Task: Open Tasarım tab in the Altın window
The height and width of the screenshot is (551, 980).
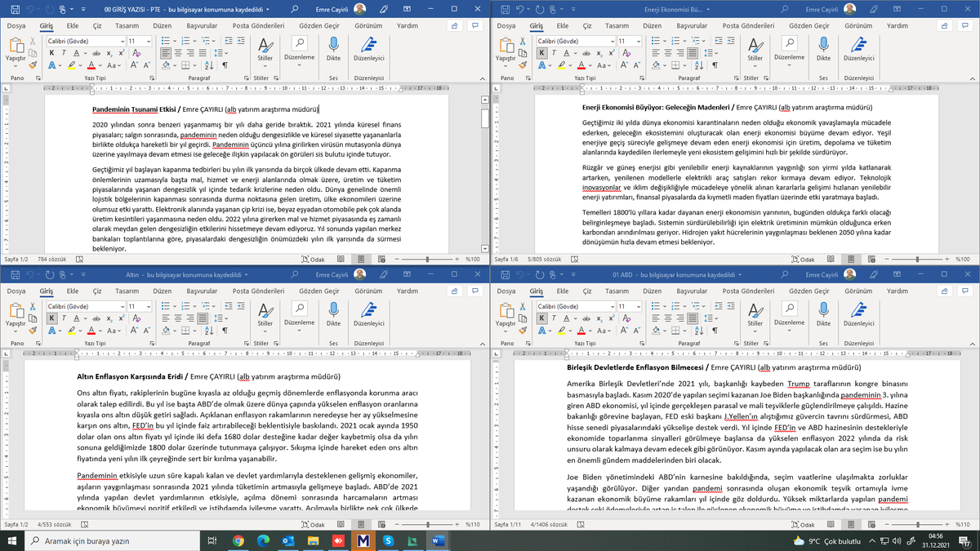Action: (127, 291)
